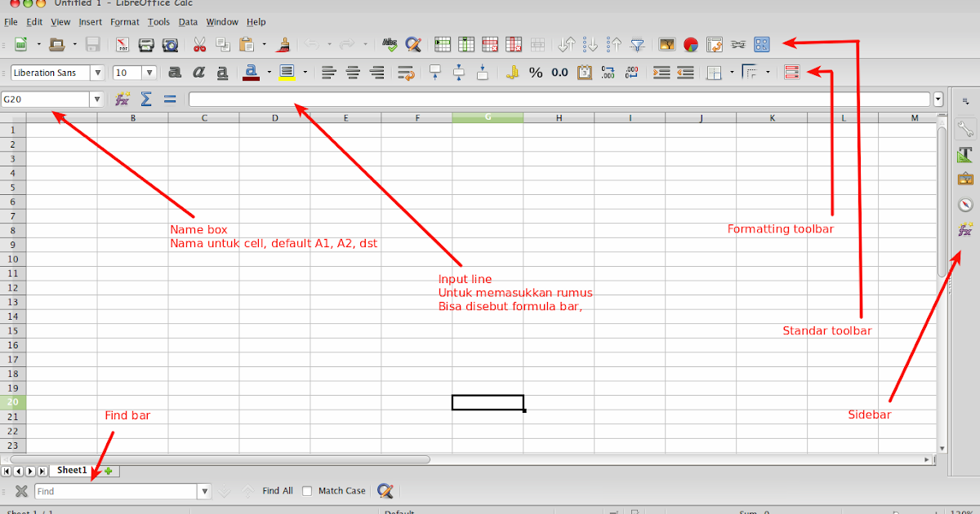Open the spelling check tool
980x514 pixels.
tap(390, 45)
